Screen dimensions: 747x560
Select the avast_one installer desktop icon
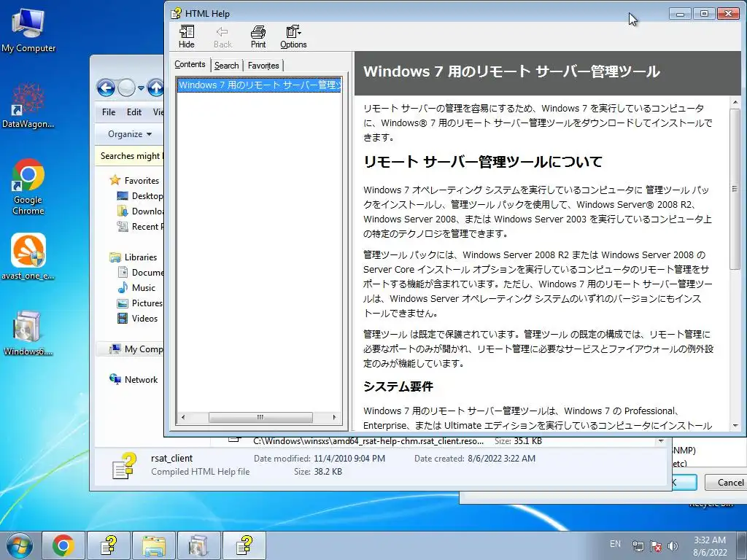[28, 256]
